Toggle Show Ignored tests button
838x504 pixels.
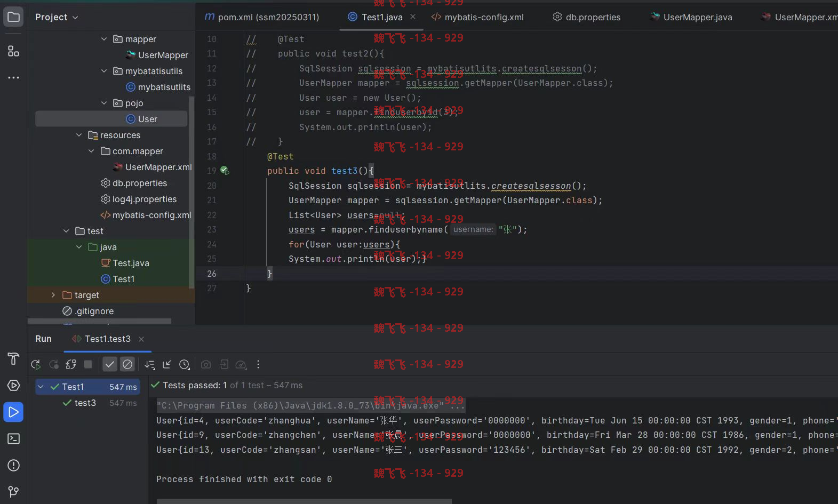click(x=127, y=364)
